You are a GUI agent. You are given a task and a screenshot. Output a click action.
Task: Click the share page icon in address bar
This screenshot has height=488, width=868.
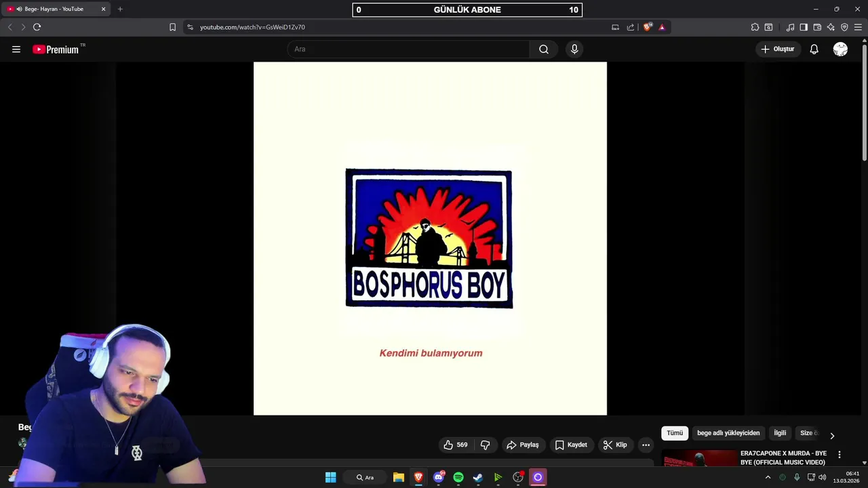631,27
